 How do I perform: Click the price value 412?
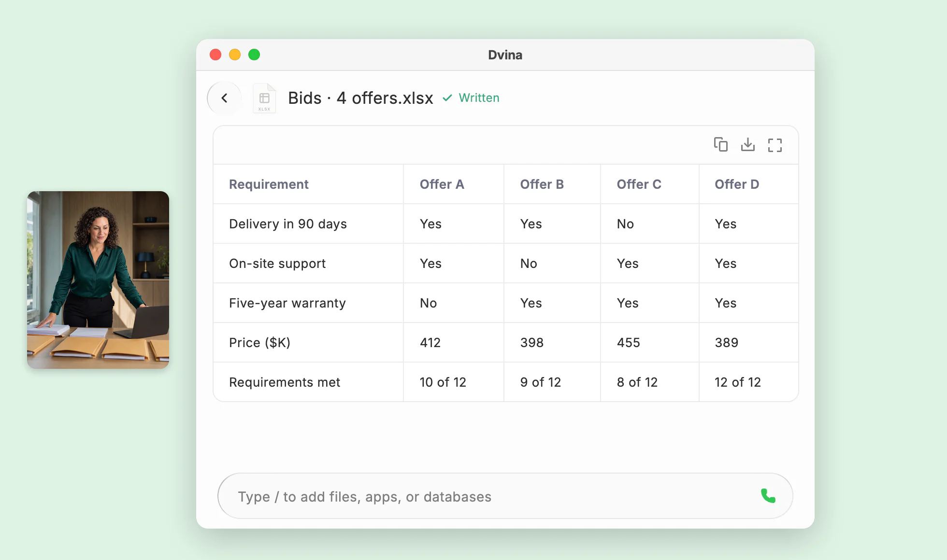(430, 343)
